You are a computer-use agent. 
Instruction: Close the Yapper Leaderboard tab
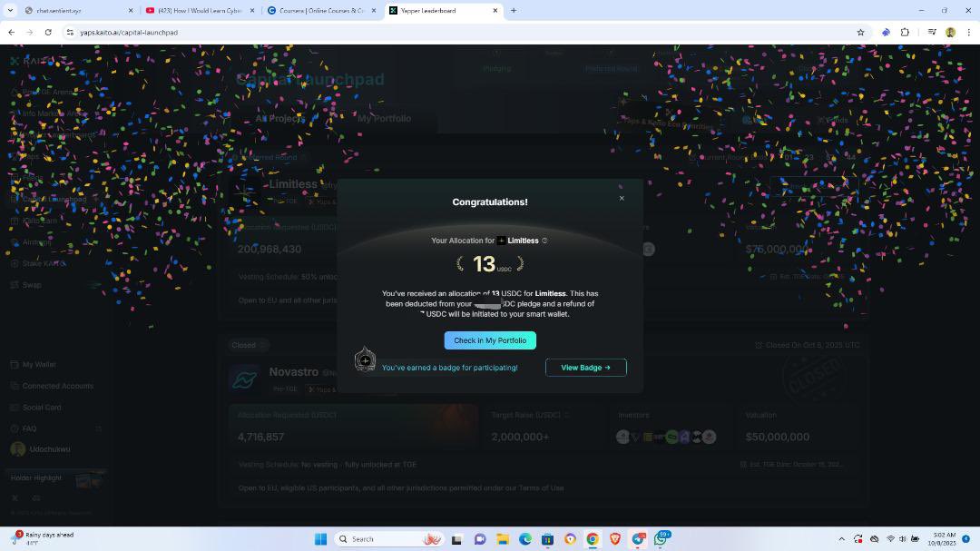(x=495, y=11)
